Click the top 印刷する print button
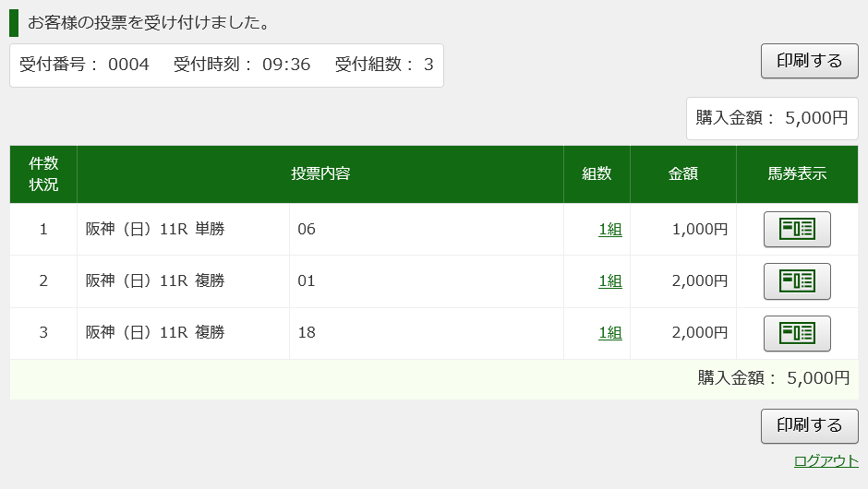868x489 pixels. click(809, 61)
